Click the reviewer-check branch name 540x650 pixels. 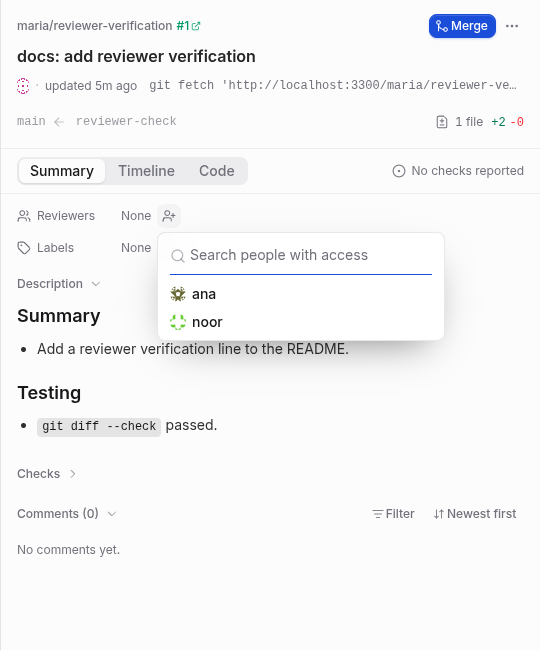[x=126, y=121]
